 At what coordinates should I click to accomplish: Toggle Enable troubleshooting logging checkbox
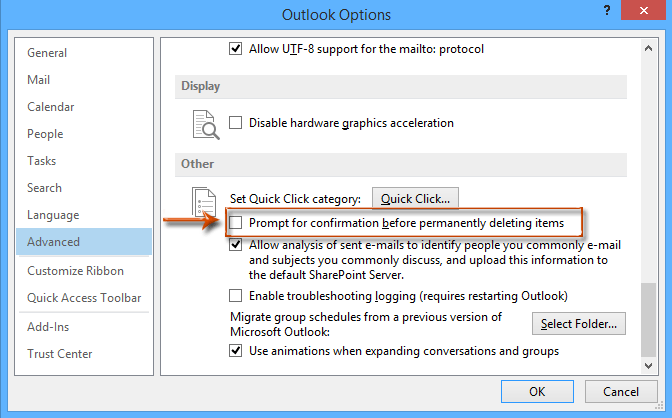pos(236,296)
